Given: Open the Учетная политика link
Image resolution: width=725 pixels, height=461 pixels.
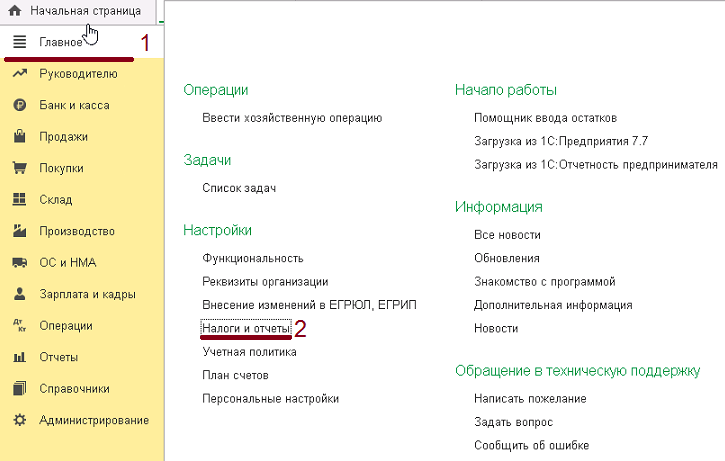Looking at the screenshot, I should [x=249, y=352].
